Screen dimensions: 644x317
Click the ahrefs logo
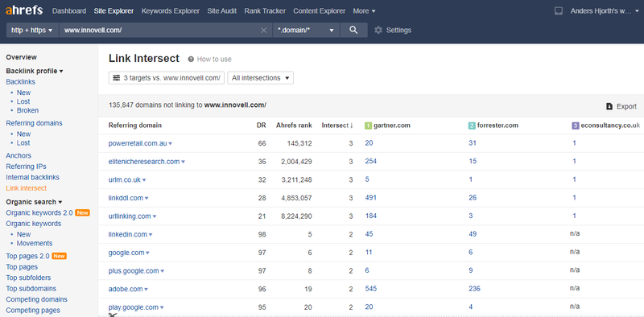pyautogui.click(x=24, y=10)
